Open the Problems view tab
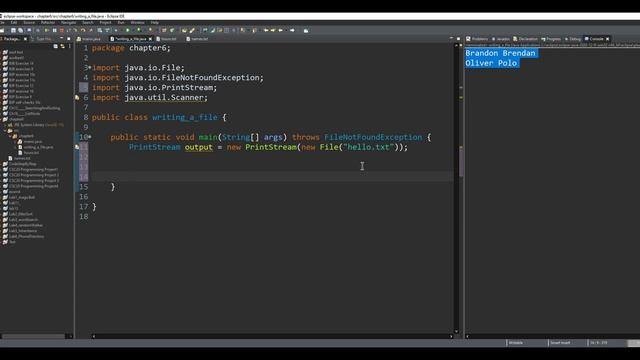The image size is (640, 360). 477,39
